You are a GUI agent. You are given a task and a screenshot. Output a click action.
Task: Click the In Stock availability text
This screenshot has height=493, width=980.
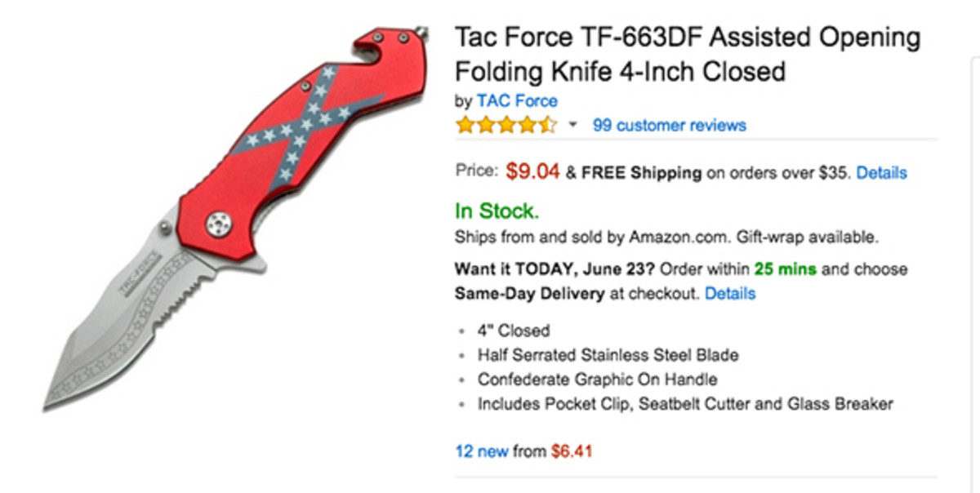coord(497,212)
